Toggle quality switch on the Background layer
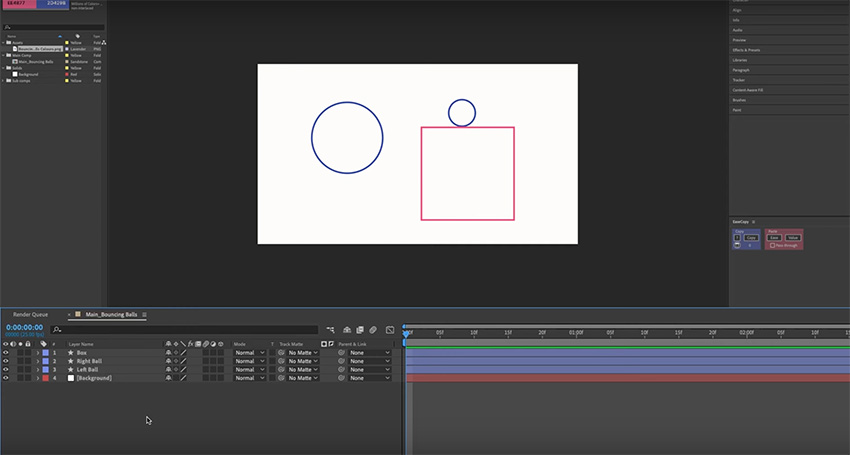This screenshot has width=850, height=455. (183, 378)
